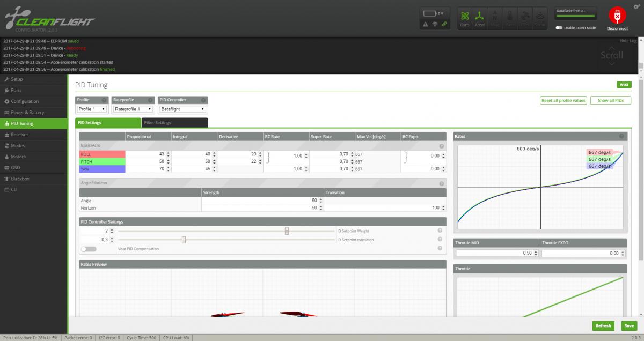Open the Profile 1 dropdown

click(92, 109)
